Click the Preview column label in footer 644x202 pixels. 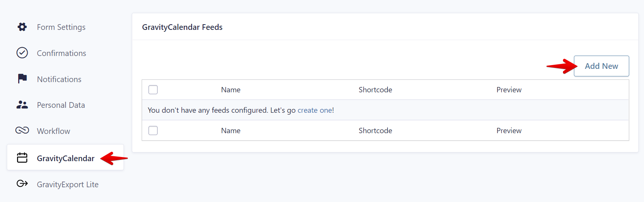click(x=509, y=131)
